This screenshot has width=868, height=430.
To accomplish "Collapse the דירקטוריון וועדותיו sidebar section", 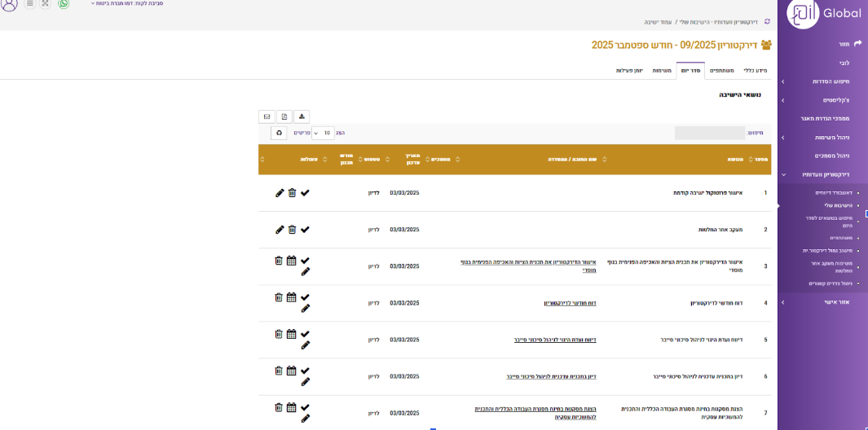I will coord(819,174).
